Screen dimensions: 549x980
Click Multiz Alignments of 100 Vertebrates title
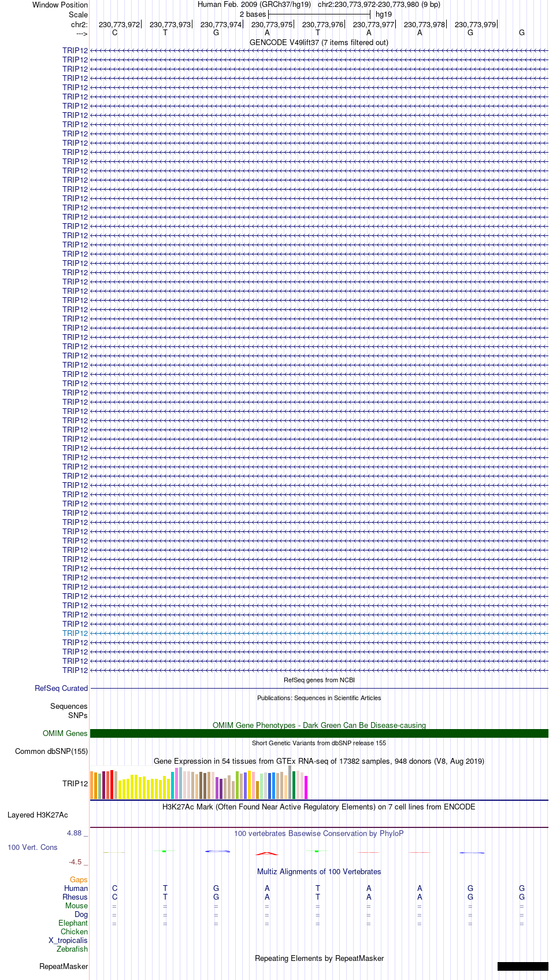pyautogui.click(x=319, y=871)
